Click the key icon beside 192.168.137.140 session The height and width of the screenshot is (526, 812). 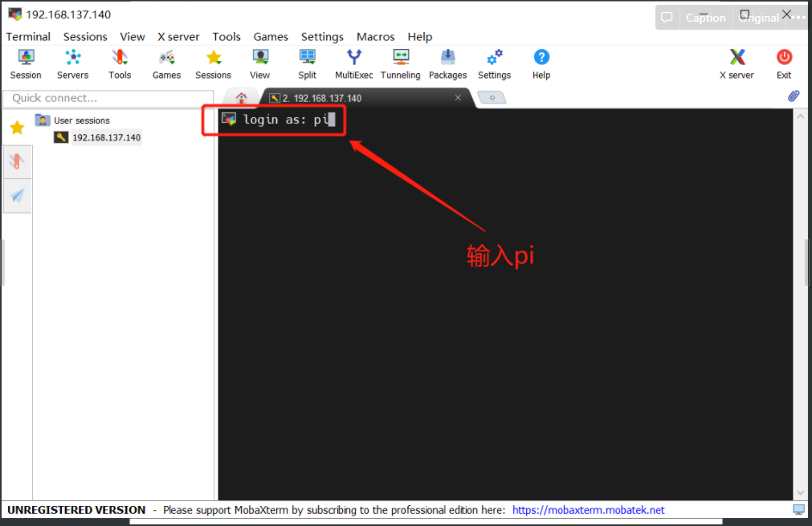pyautogui.click(x=61, y=137)
